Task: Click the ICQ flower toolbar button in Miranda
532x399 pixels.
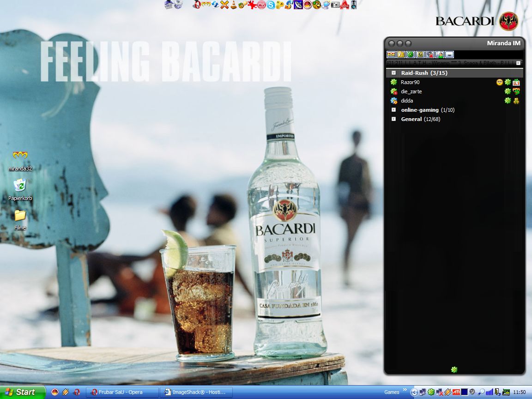Action: [x=411, y=54]
